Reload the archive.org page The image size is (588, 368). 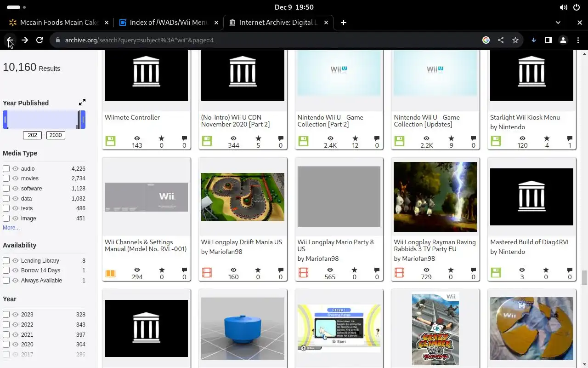coord(40,40)
